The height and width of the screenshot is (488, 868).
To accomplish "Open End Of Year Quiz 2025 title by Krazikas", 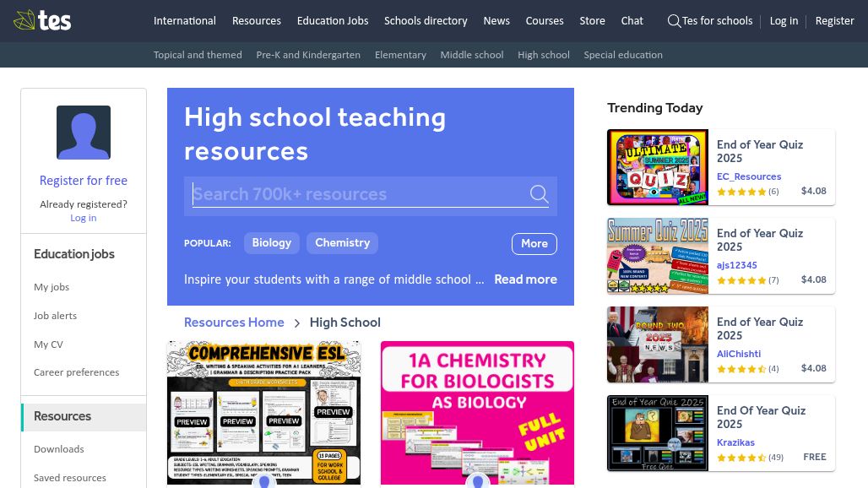I will pos(761,417).
